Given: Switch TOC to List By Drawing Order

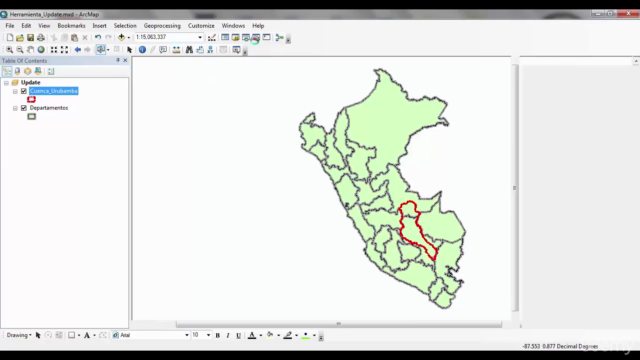Looking at the screenshot, I should pyautogui.click(x=7, y=71).
